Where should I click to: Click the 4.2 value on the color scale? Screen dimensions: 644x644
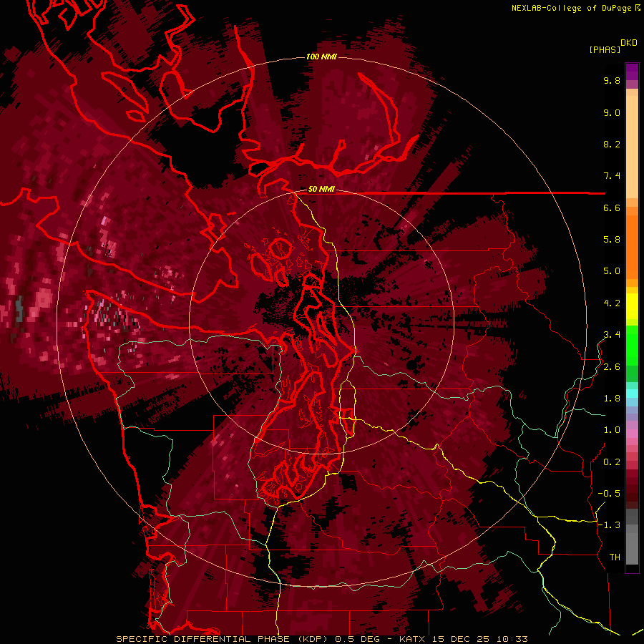(612, 303)
